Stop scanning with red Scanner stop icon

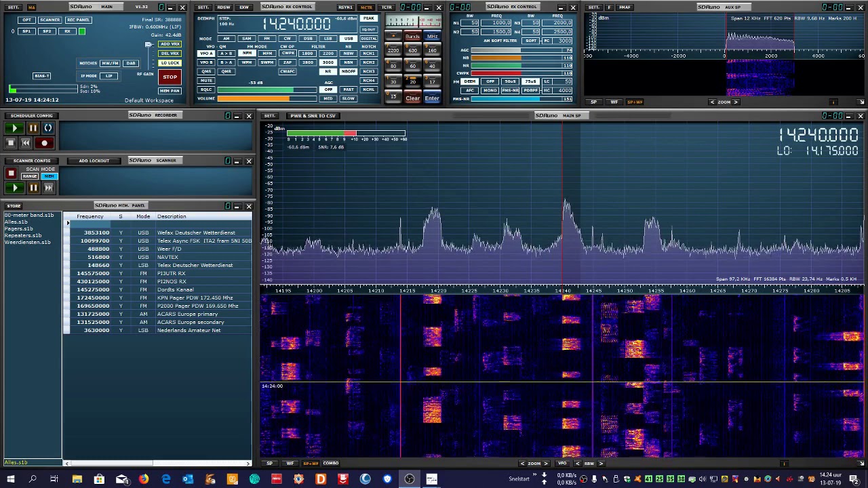(x=11, y=174)
